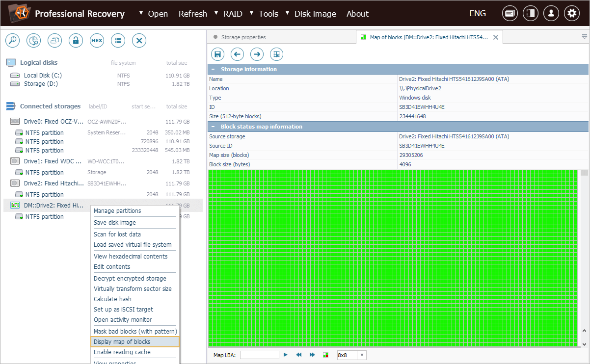Click the X close storage toolbar icon
The width and height of the screenshot is (590, 364).
[139, 41]
